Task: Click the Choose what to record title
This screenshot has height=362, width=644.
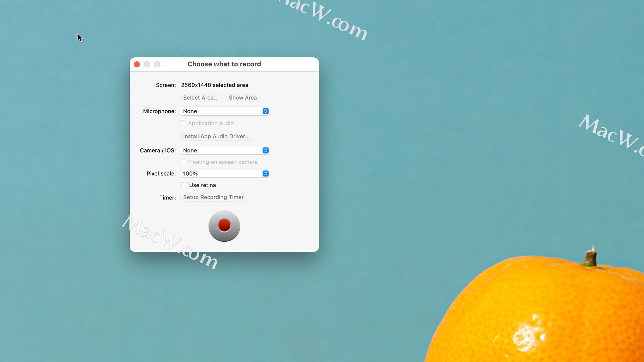Action: (224, 64)
